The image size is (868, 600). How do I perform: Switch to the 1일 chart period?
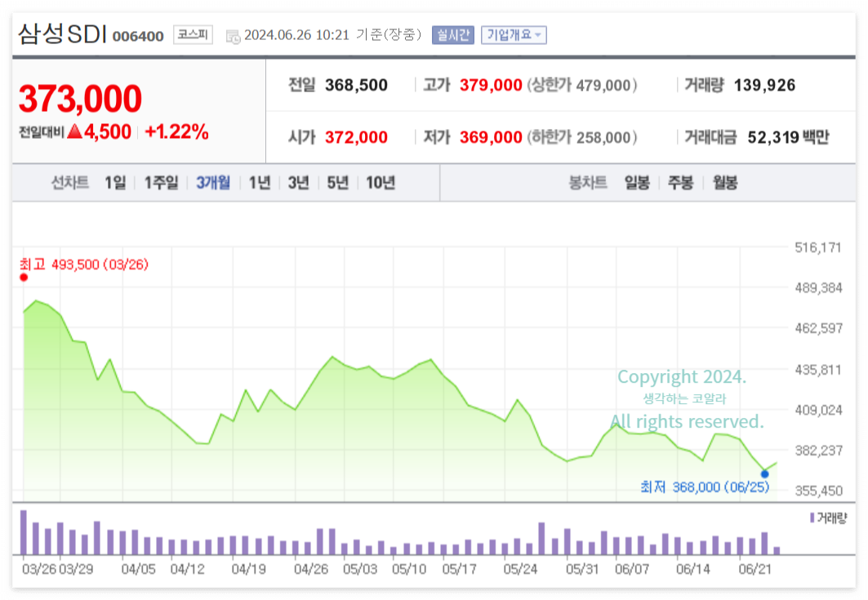point(114,183)
